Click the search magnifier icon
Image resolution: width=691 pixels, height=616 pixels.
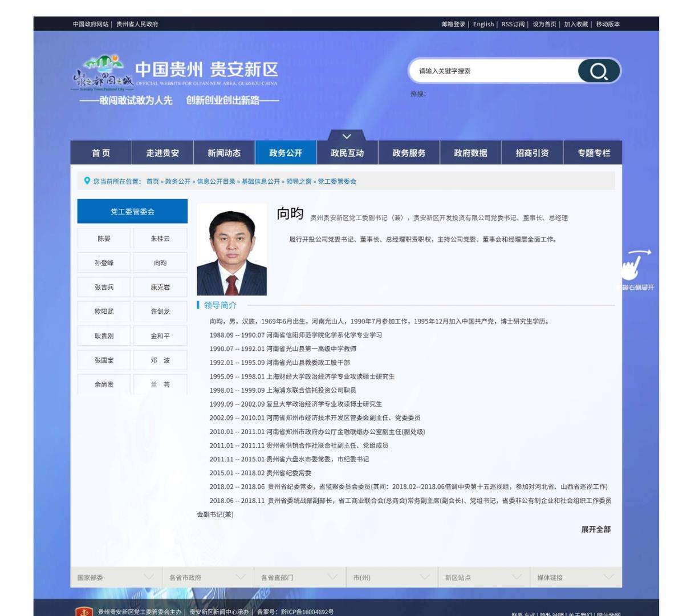click(x=597, y=72)
